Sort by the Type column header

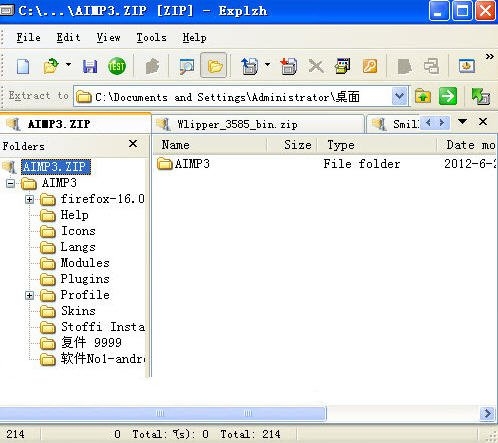tap(376, 145)
